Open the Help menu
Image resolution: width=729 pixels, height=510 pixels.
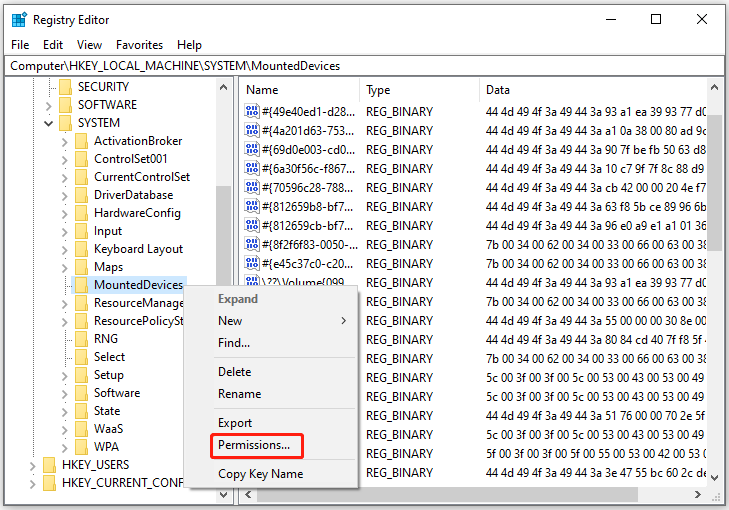coord(189,45)
